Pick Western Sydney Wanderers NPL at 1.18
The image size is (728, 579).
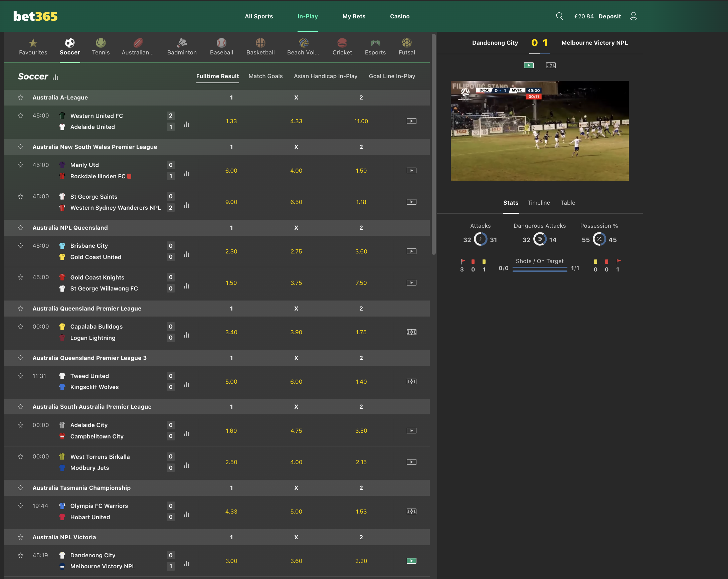pos(361,202)
